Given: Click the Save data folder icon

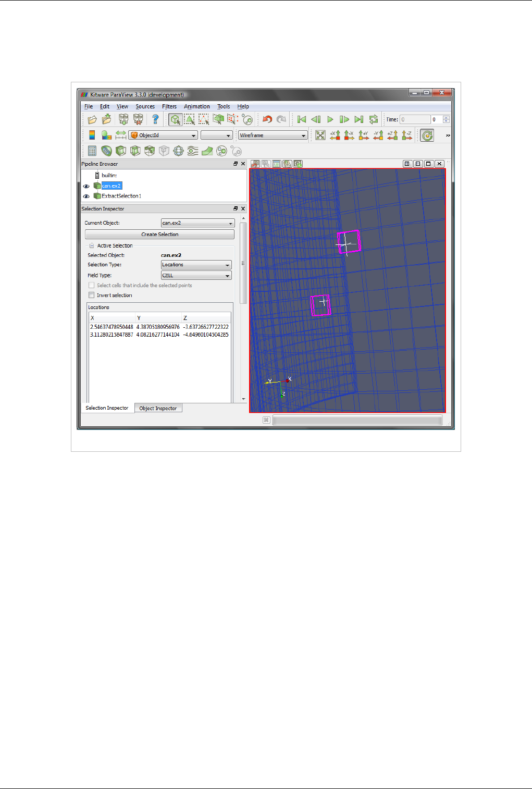Looking at the screenshot, I should [106, 120].
